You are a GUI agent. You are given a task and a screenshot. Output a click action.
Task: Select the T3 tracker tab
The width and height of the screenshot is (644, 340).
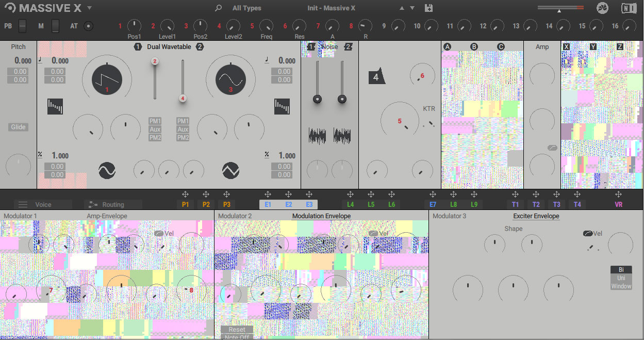click(556, 204)
